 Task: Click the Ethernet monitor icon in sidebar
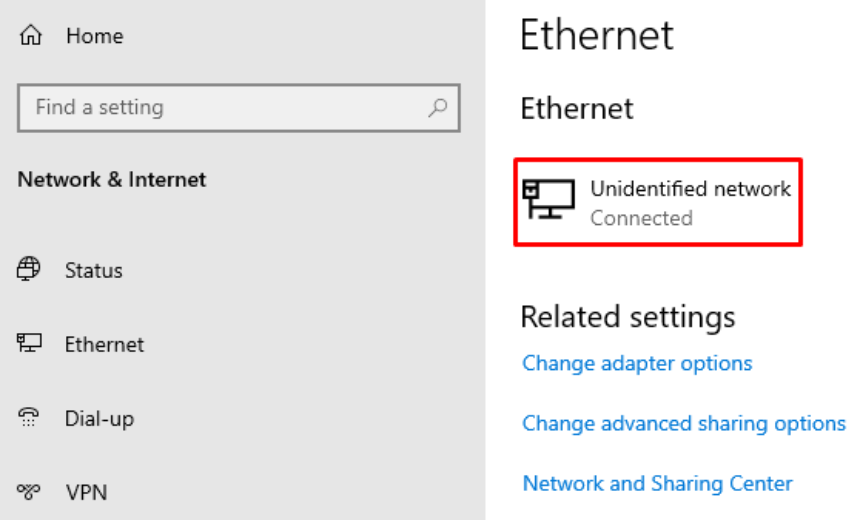[30, 343]
